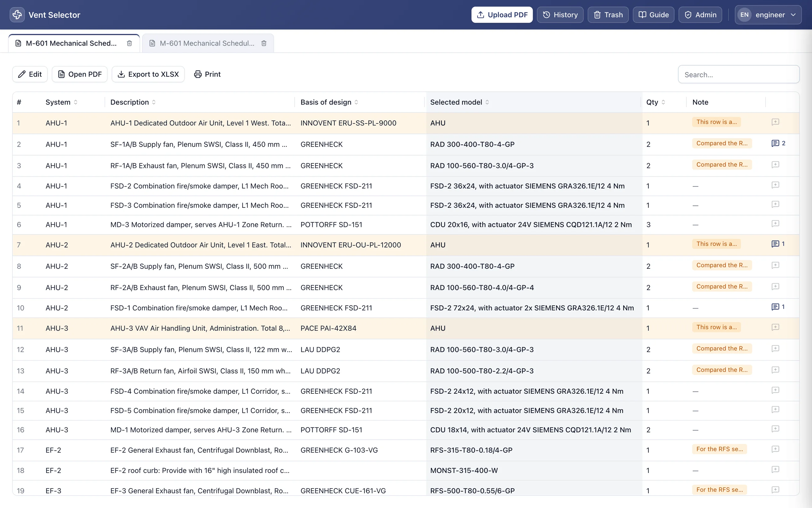The image size is (812, 508).
Task: Delete the active M-601 tab via trash icon
Action: 129,43
